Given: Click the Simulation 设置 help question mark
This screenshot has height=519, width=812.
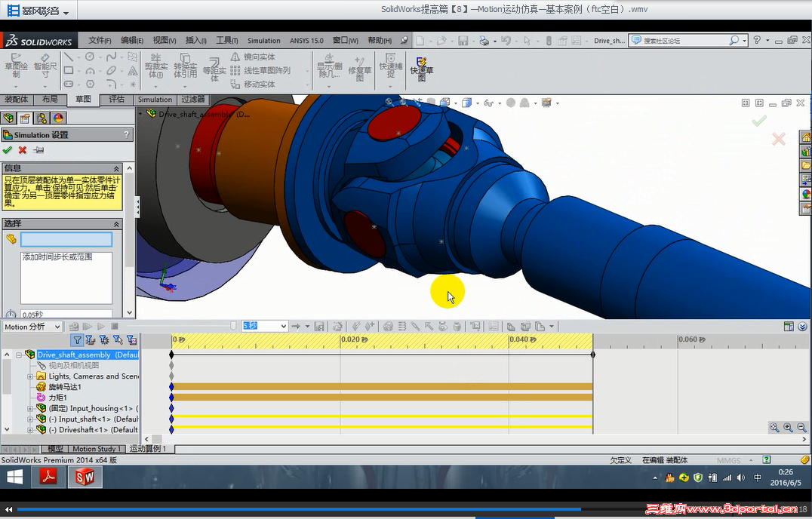Looking at the screenshot, I should pos(127,134).
